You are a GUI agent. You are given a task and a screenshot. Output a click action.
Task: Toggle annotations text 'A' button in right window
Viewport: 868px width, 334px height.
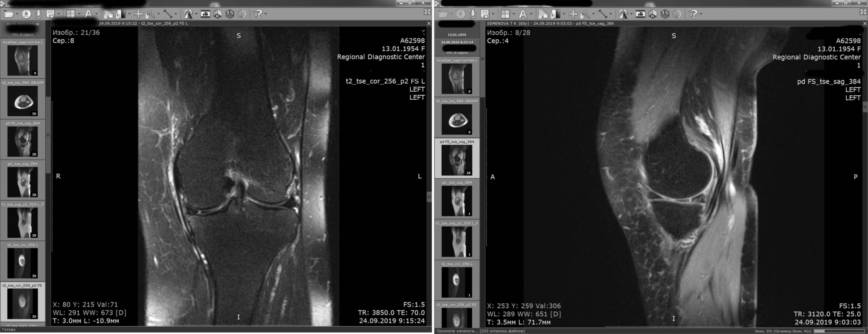(523, 14)
